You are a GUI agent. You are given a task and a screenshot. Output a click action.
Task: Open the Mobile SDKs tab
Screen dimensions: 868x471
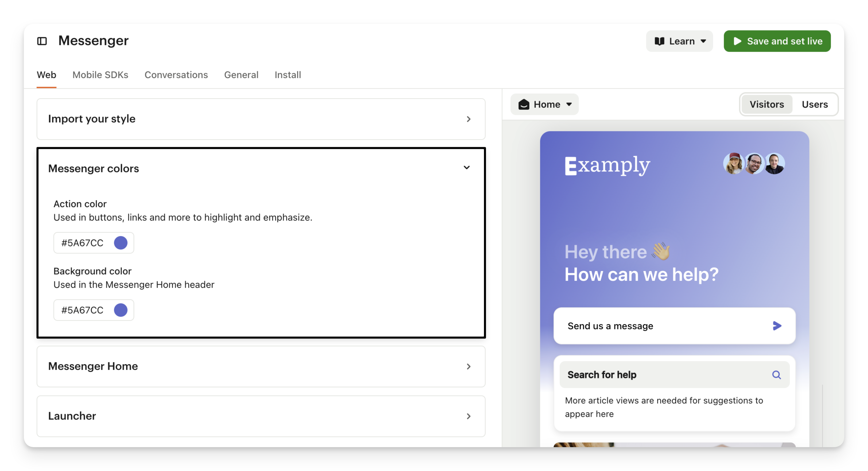tap(100, 75)
